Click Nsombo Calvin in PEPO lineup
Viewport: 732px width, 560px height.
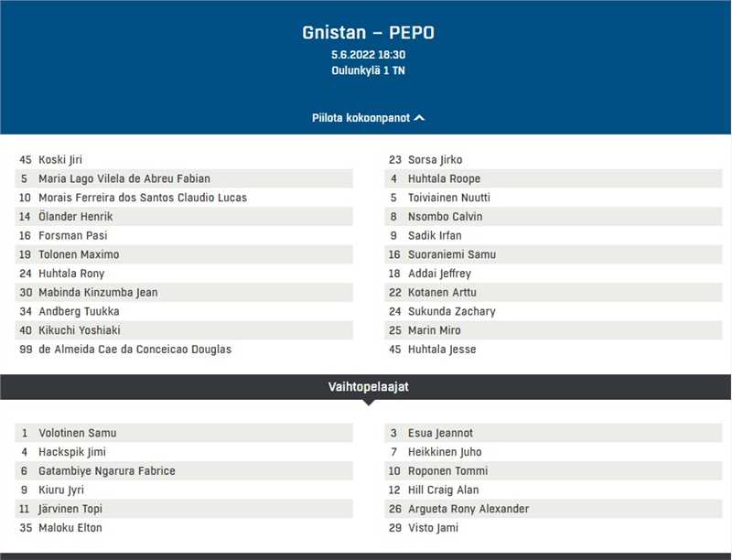445,217
